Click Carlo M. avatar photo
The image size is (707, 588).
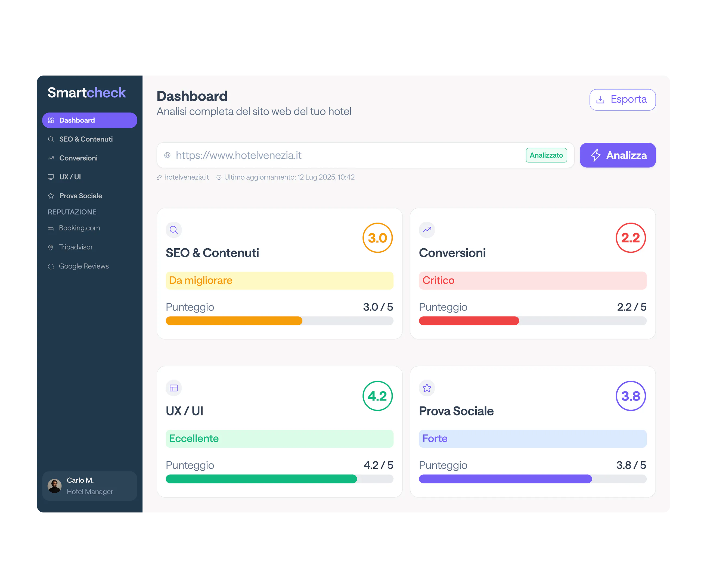click(x=55, y=486)
